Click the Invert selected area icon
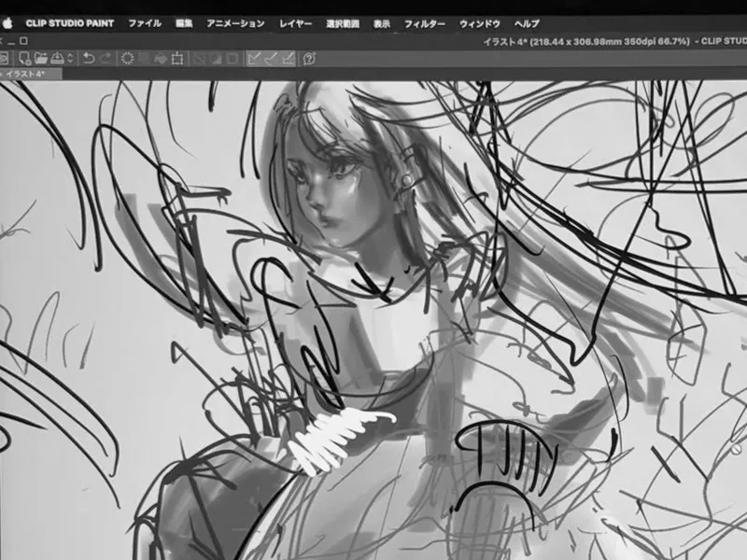Screen dimensions: 747x560 [217, 59]
